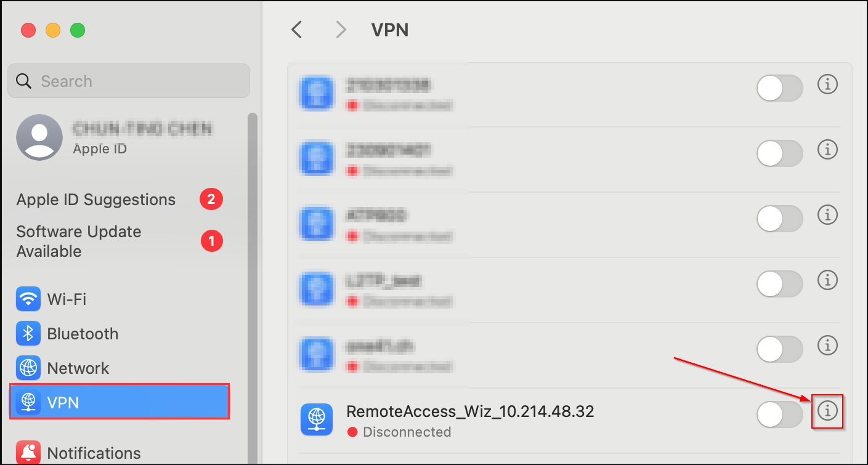The width and height of the screenshot is (868, 465).
Task: Click the search magnifying glass icon
Action: 23,81
